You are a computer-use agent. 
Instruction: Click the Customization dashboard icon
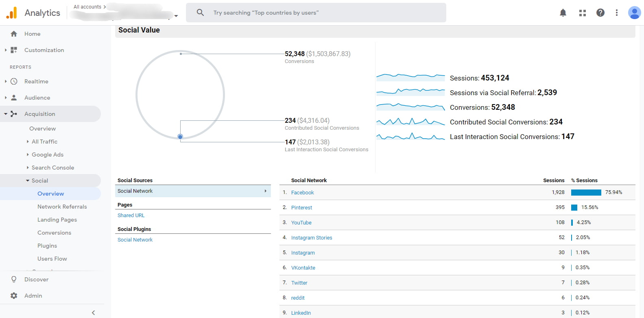coord(14,50)
